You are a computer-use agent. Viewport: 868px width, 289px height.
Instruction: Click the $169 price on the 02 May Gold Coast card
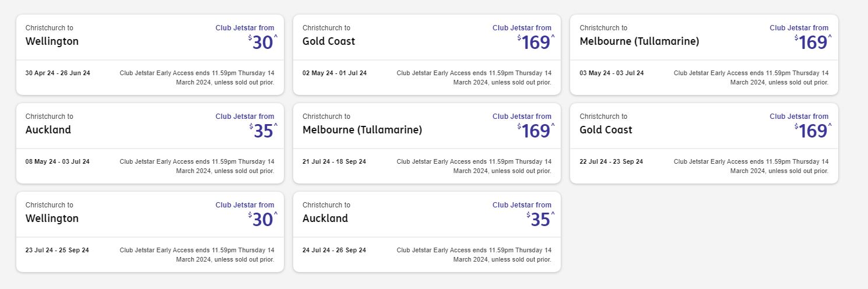(x=536, y=43)
